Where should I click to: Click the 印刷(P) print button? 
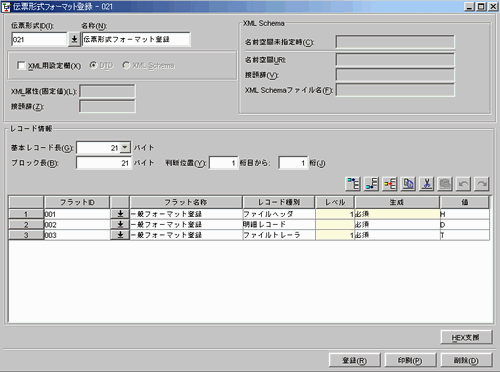pyautogui.click(x=410, y=360)
